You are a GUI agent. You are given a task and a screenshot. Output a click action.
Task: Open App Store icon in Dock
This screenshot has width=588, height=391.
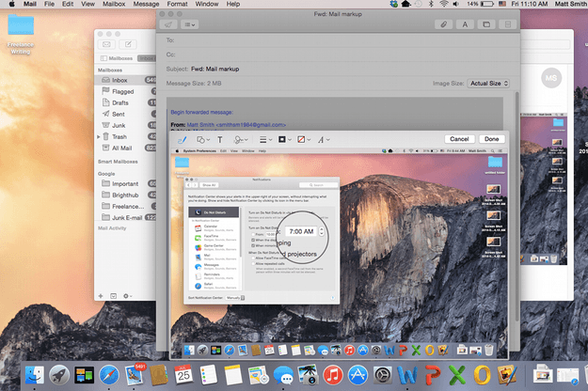point(358,375)
